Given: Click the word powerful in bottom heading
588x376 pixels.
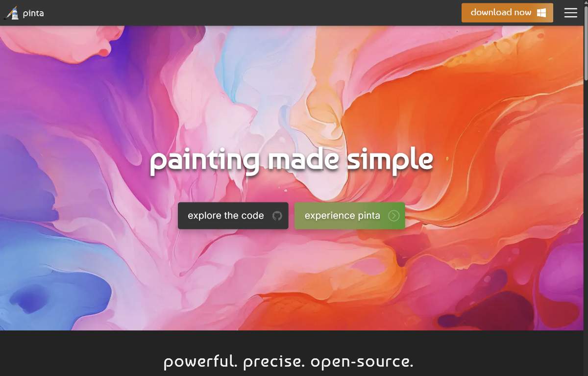Looking at the screenshot, I should pos(200,362).
